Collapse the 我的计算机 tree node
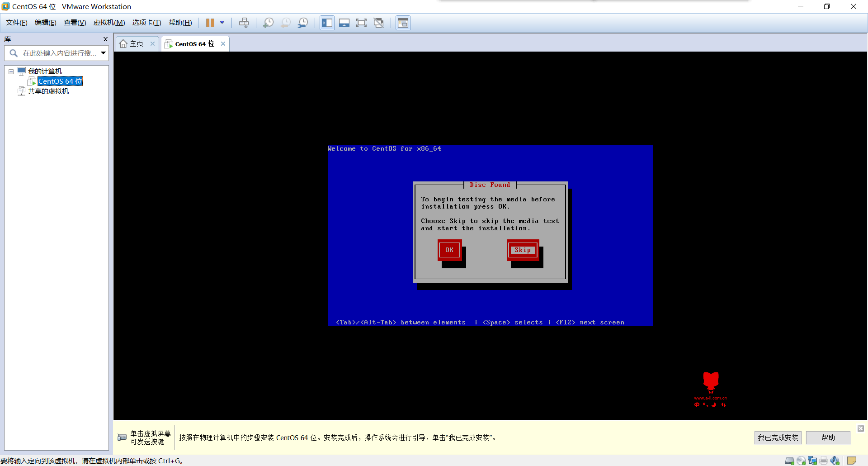This screenshot has width=868, height=466. click(11, 71)
